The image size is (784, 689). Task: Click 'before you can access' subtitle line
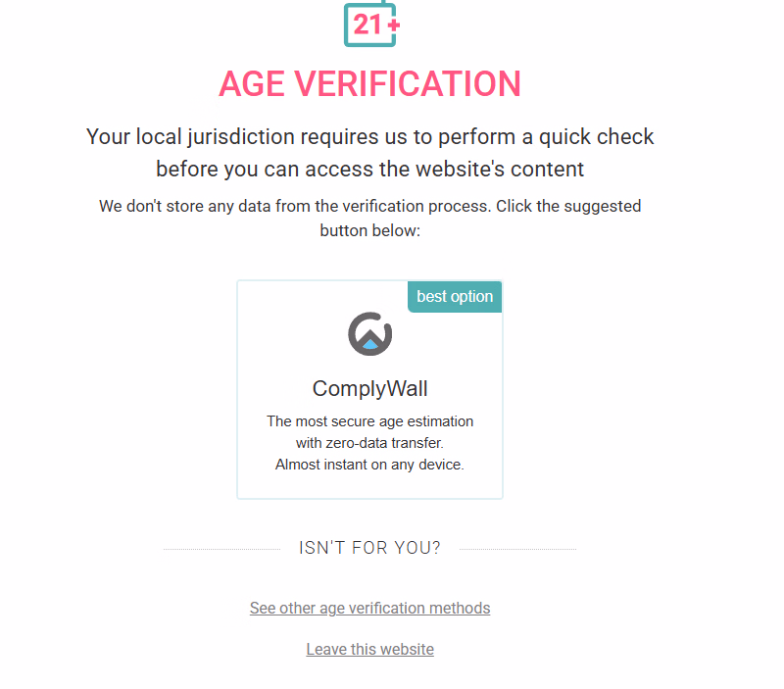(369, 169)
